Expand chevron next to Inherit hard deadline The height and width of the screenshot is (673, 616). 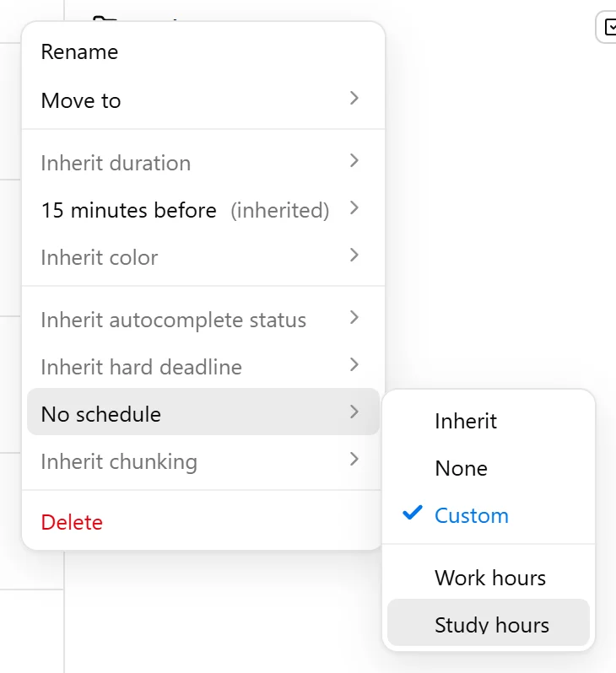[354, 365]
